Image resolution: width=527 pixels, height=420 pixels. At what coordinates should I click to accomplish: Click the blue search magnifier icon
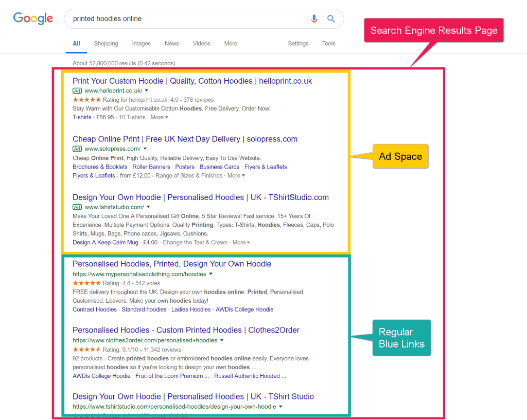pyautogui.click(x=331, y=19)
